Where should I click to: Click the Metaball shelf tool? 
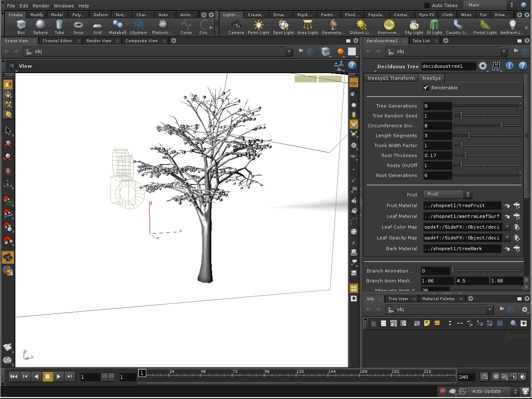click(118, 27)
